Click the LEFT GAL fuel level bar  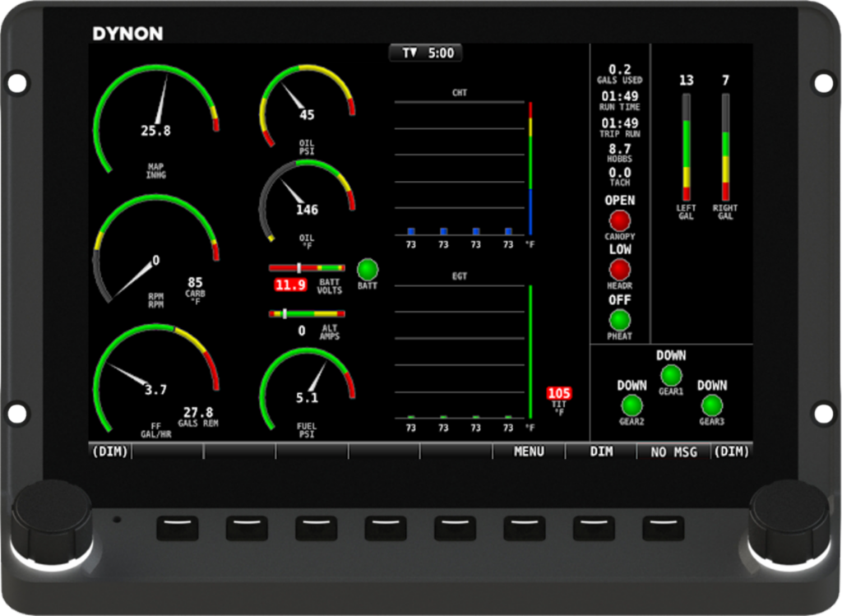686,146
